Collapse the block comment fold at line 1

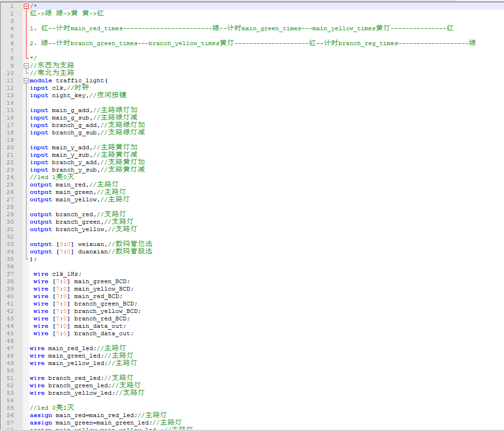point(26,6)
